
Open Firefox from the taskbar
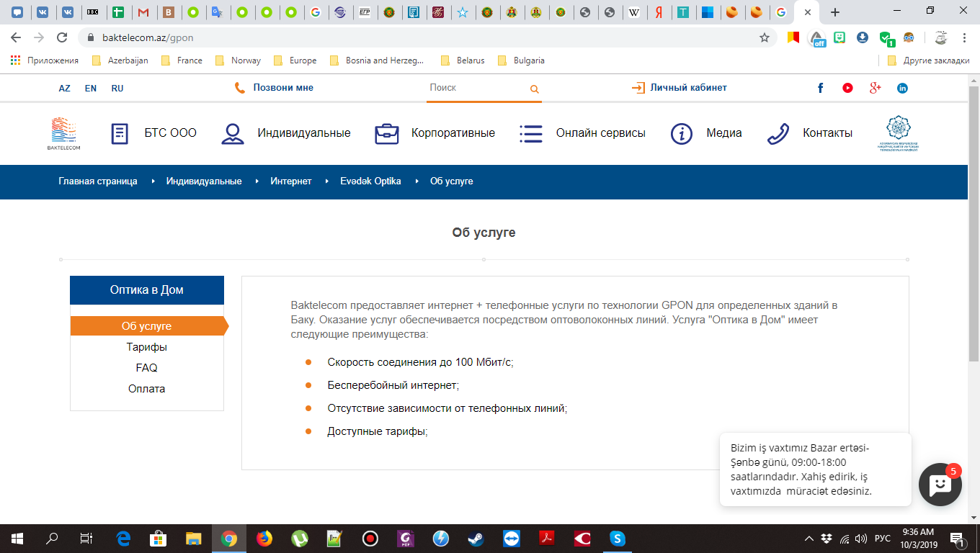(264, 539)
